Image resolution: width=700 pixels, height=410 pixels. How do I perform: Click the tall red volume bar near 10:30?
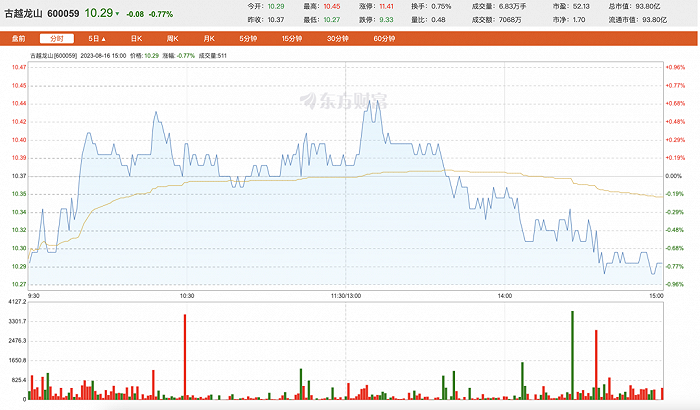tap(185, 356)
